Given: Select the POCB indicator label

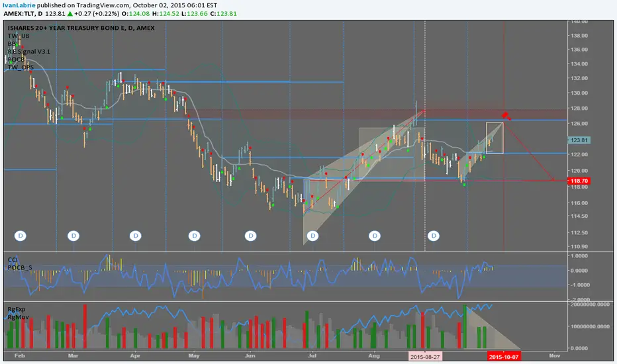Looking at the screenshot, I should pyautogui.click(x=16, y=60).
